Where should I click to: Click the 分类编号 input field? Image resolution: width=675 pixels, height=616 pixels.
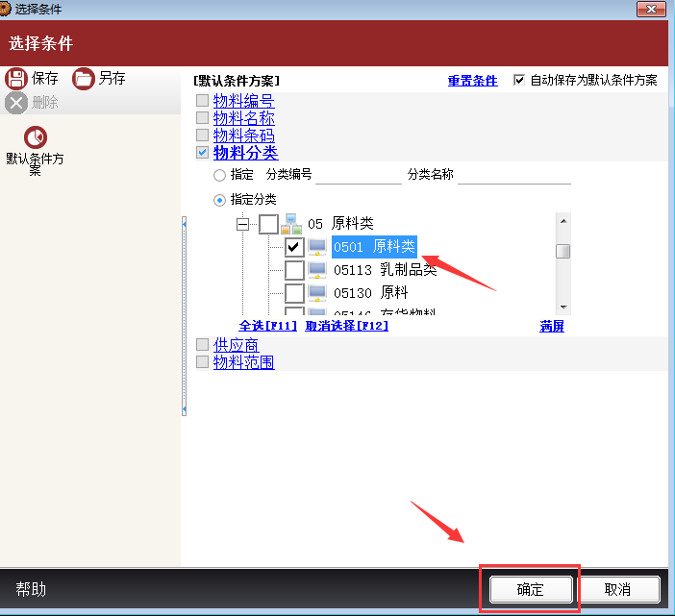358,175
